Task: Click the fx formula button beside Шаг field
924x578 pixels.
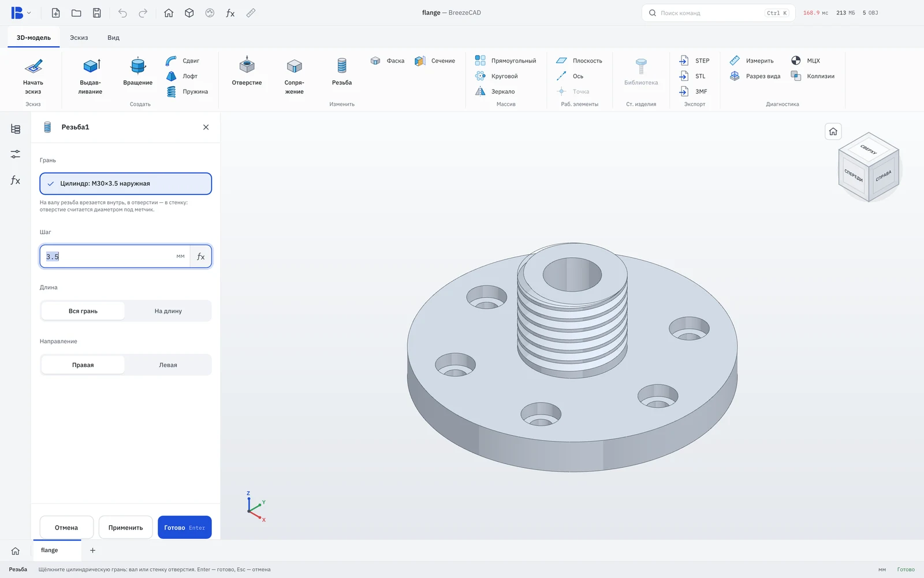Action: [201, 257]
